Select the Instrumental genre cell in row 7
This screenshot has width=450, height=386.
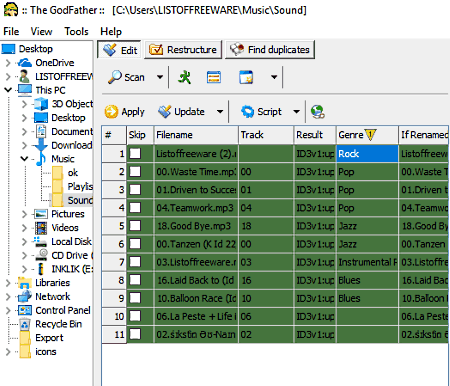click(x=367, y=262)
